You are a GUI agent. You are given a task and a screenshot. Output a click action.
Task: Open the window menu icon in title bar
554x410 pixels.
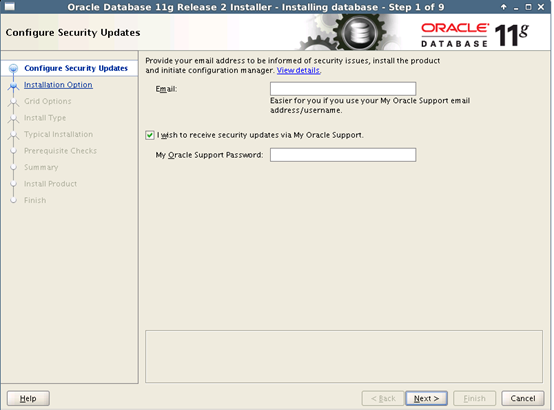tap(10, 7)
